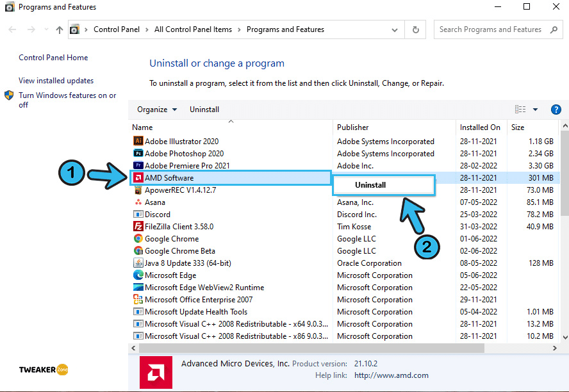The image size is (569, 392).
Task: Open the help question mark icon
Action: (556, 109)
